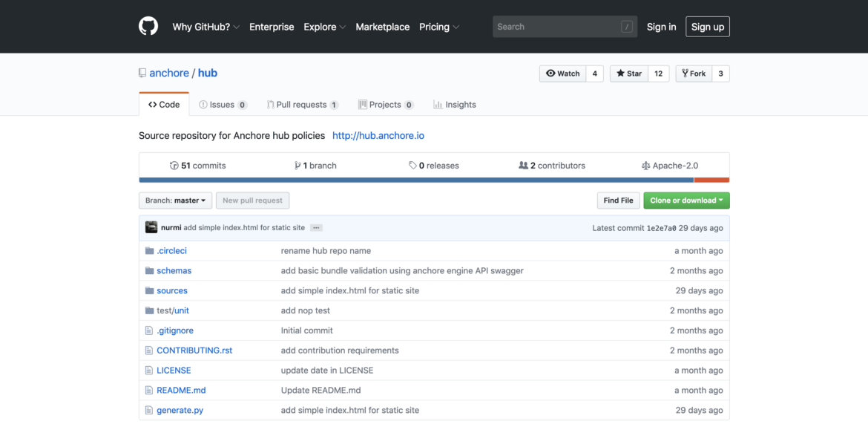The image size is (868, 424).
Task: Open the Apache-2.0 license link
Action: click(x=670, y=165)
